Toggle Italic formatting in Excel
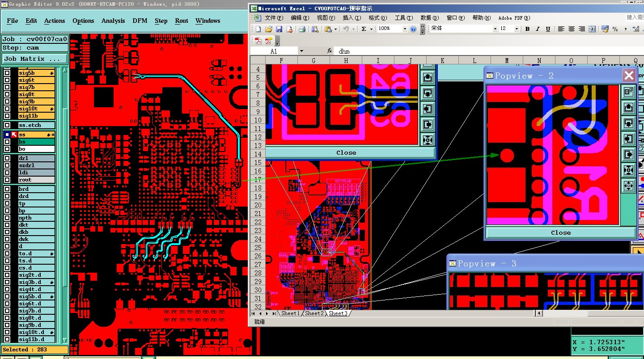The width and height of the screenshot is (644, 359). pos(538,29)
